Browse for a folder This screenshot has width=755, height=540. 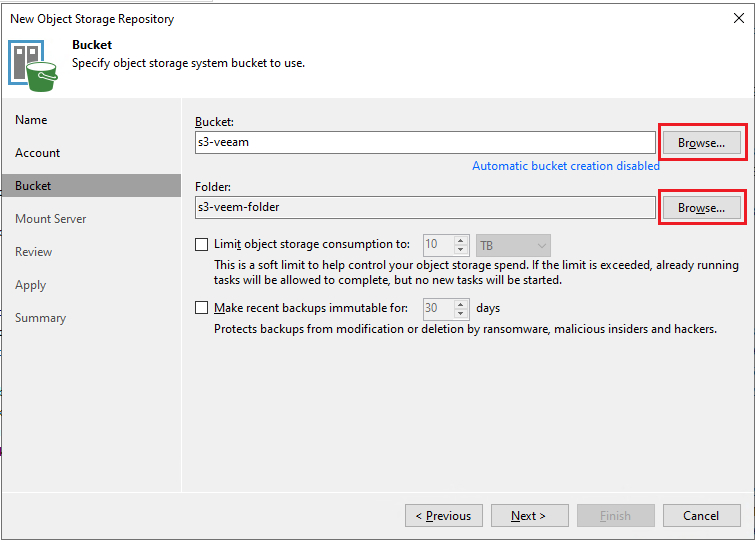702,208
